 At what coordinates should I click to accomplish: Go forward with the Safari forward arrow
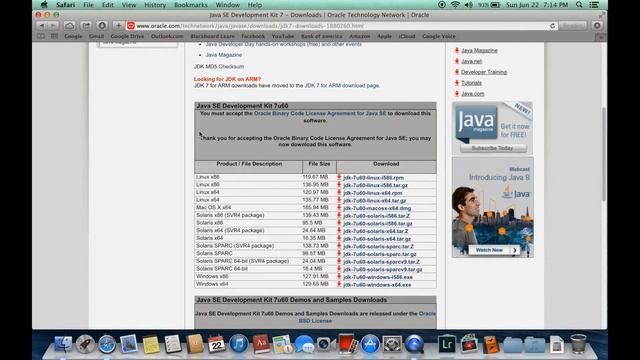(x=53, y=26)
